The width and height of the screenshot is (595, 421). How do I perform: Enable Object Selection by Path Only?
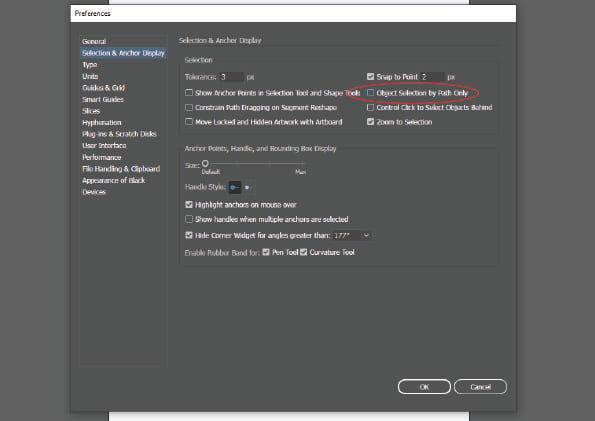point(370,93)
